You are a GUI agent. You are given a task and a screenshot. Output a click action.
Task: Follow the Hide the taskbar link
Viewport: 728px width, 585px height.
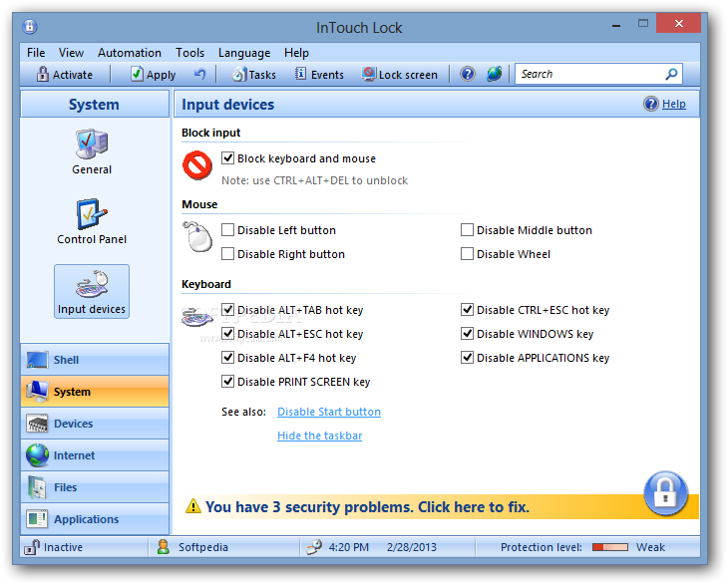point(319,436)
